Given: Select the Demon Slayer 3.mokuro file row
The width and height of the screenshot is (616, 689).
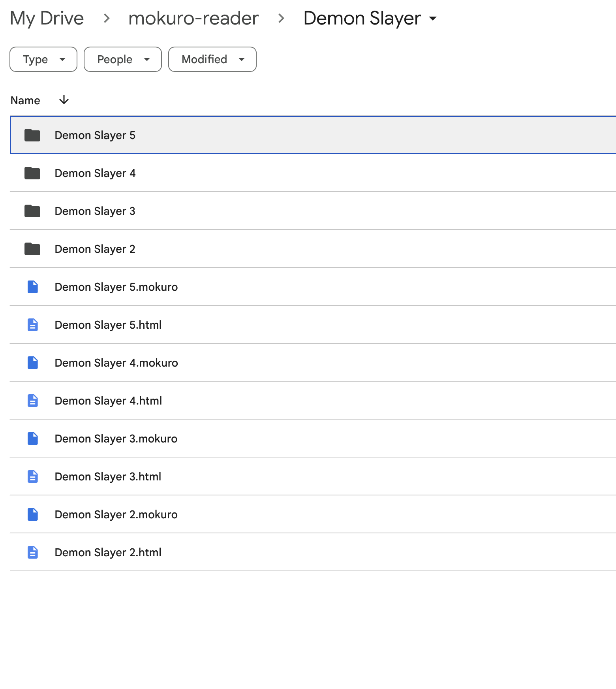Looking at the screenshot, I should click(x=313, y=439).
